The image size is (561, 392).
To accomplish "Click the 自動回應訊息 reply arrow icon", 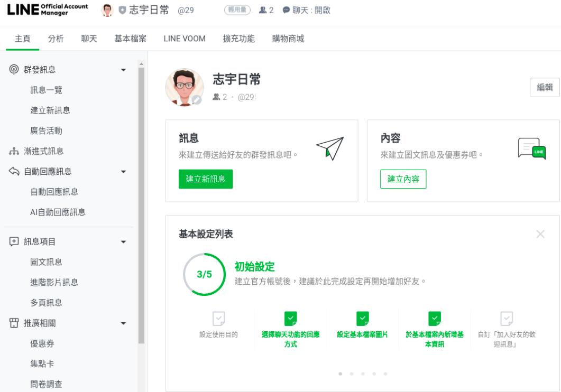I will click(x=14, y=172).
